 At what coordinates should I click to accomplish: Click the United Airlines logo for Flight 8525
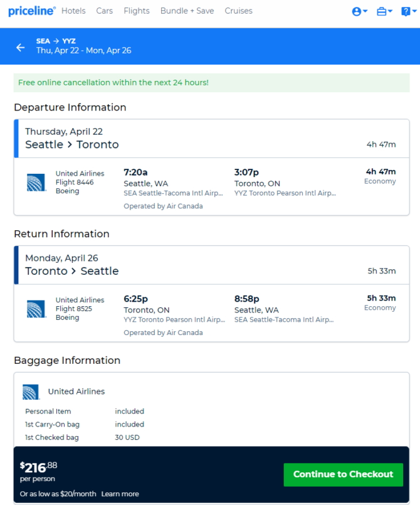(x=36, y=309)
